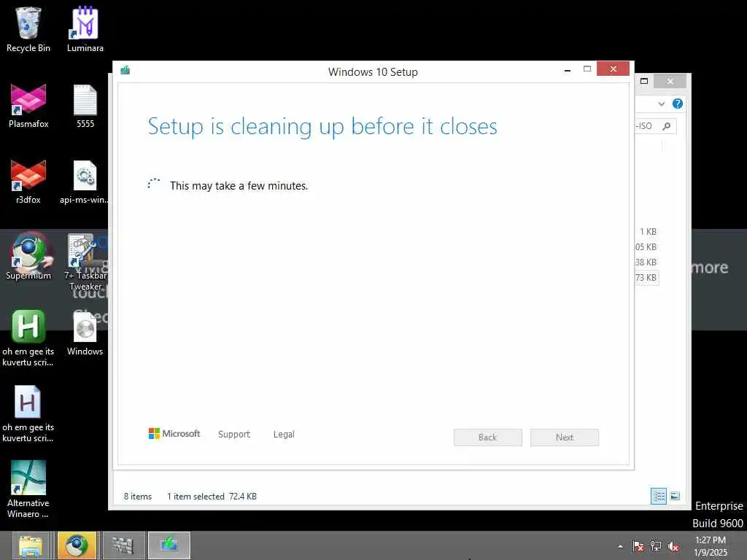Open Supermium browser from the taskbar
This screenshot has width=747, height=560.
[x=77, y=545]
